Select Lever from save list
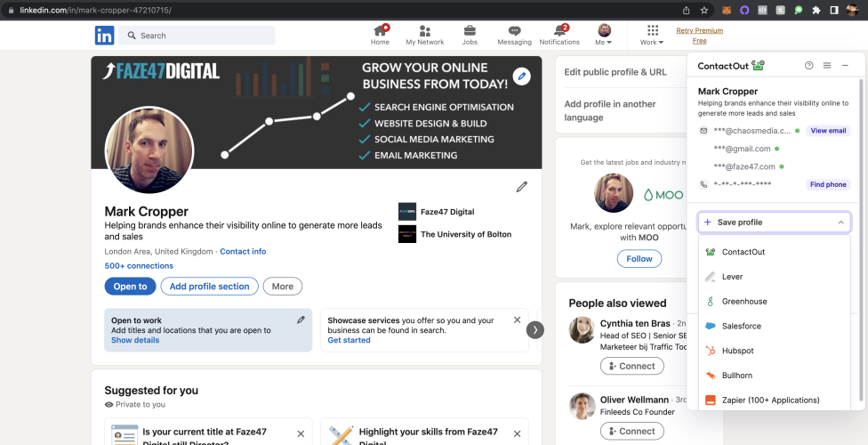 tap(774, 277)
